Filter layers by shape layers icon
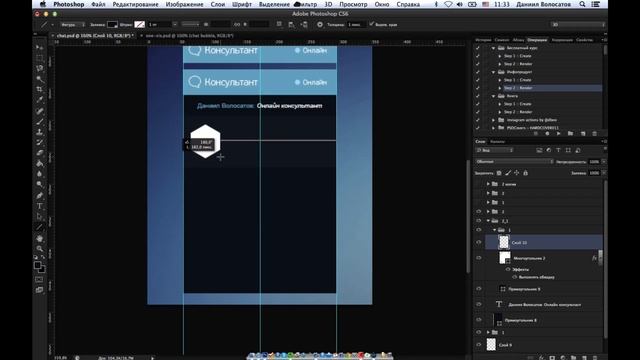The height and width of the screenshot is (360, 640). click(568, 150)
